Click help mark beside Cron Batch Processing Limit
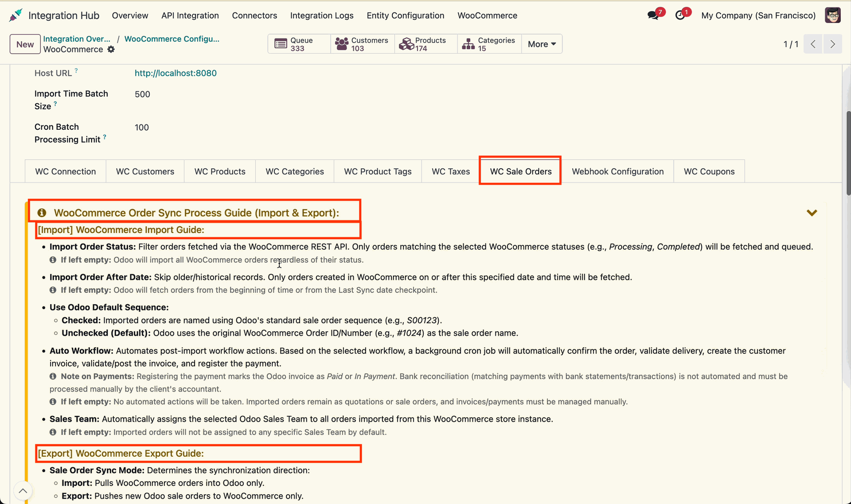 point(105,137)
